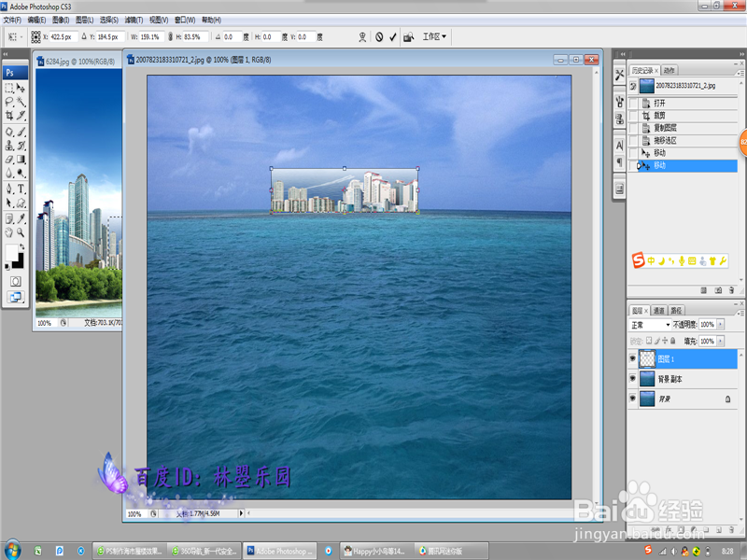Select the Pen tool
The height and width of the screenshot is (560, 747).
pos(9,189)
